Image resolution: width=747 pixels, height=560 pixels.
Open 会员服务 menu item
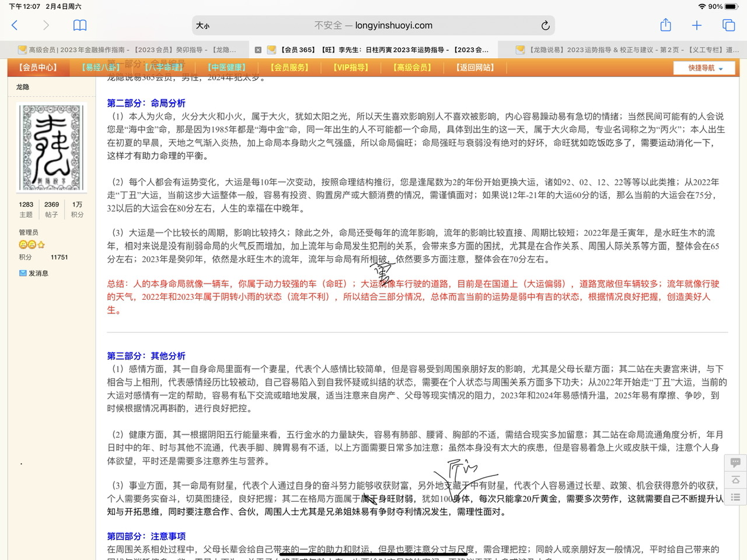tap(289, 68)
